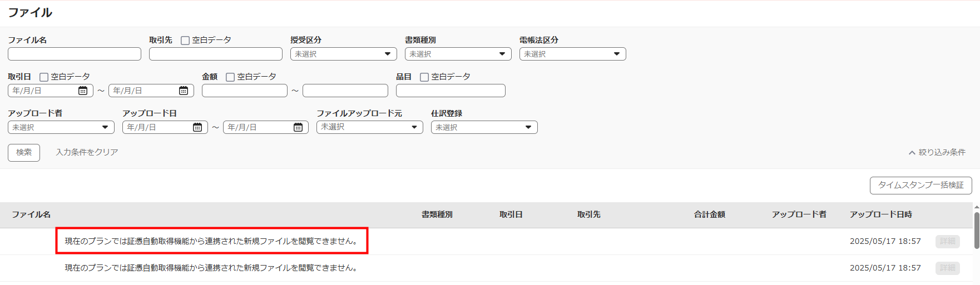Screen dimensions: 980x285
Task: Focus the ファイル名 input field
Action: [75, 54]
